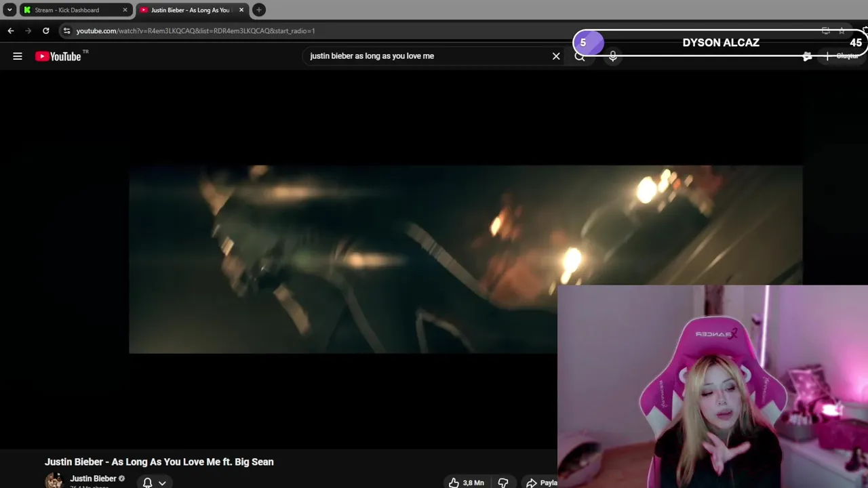Reload the page with refresh icon
Viewport: 868px width, 488px height.
point(45,30)
